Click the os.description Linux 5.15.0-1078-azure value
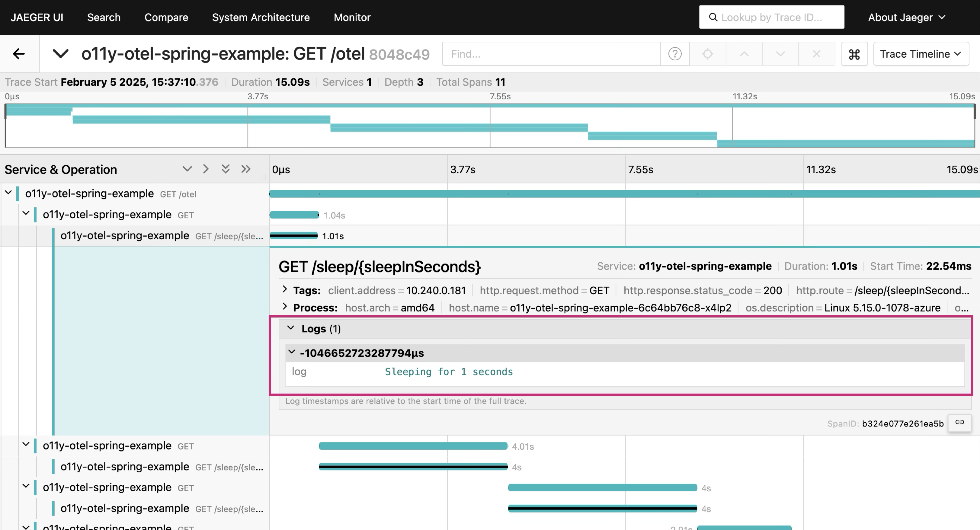 [882, 308]
